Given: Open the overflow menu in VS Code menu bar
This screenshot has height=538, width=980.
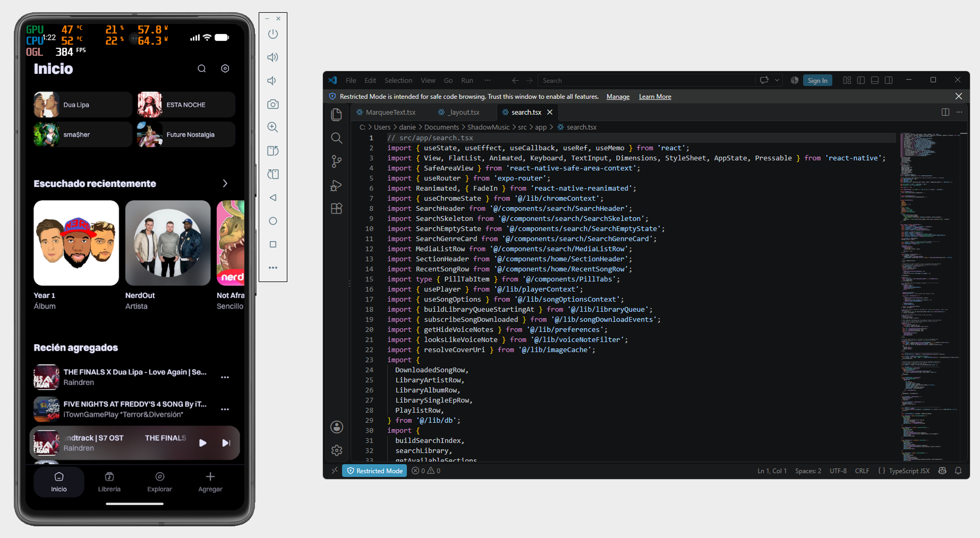Looking at the screenshot, I should click(x=487, y=80).
